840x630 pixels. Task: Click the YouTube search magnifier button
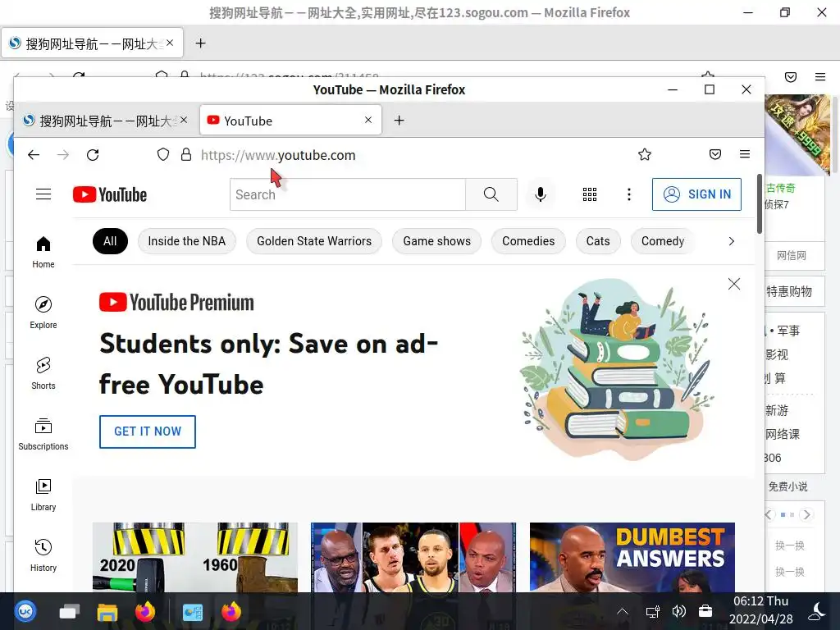pos(491,194)
